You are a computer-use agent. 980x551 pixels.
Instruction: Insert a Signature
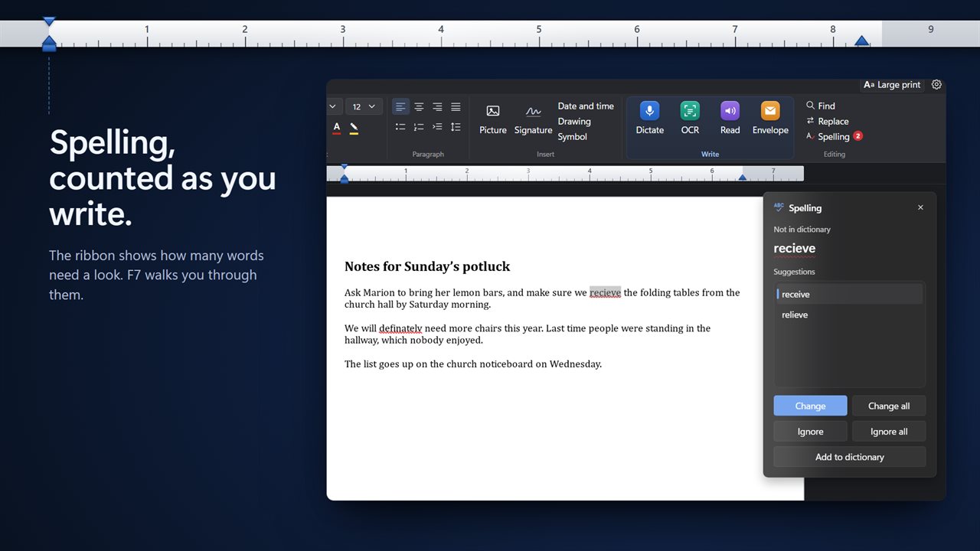pyautogui.click(x=534, y=119)
